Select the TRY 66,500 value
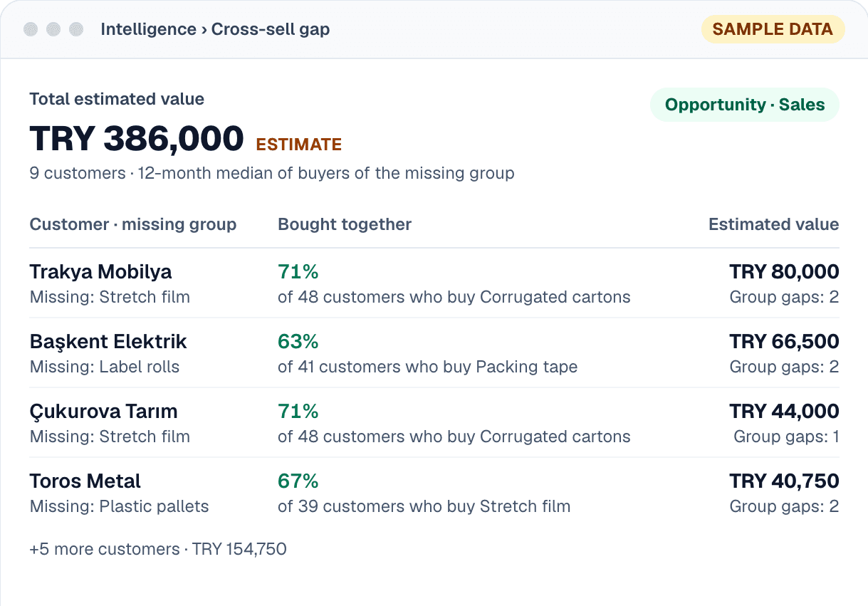 pyautogui.click(x=785, y=341)
